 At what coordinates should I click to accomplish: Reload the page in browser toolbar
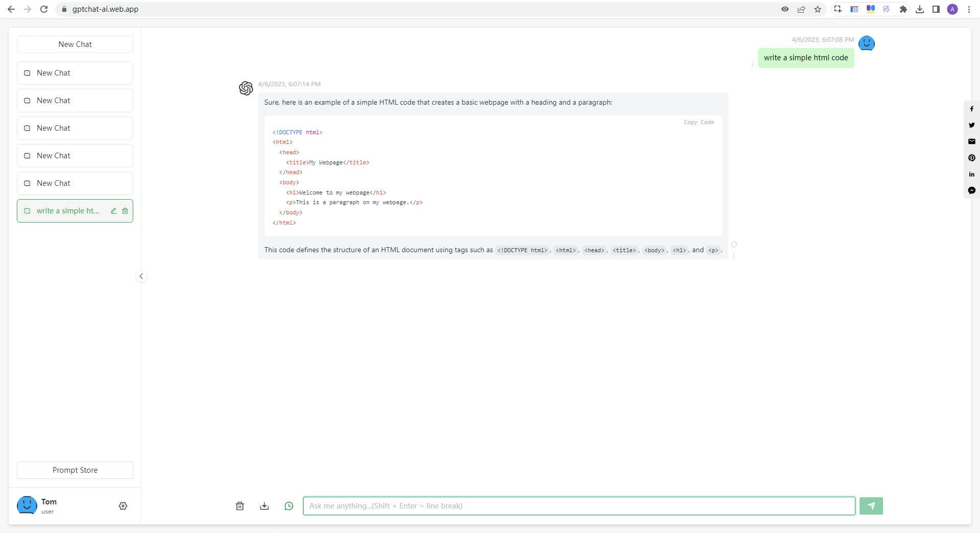click(x=44, y=9)
